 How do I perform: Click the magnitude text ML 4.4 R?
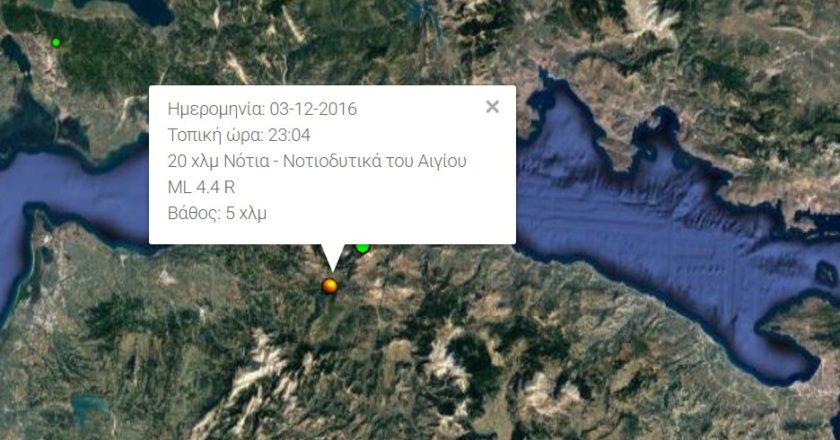coord(201,187)
